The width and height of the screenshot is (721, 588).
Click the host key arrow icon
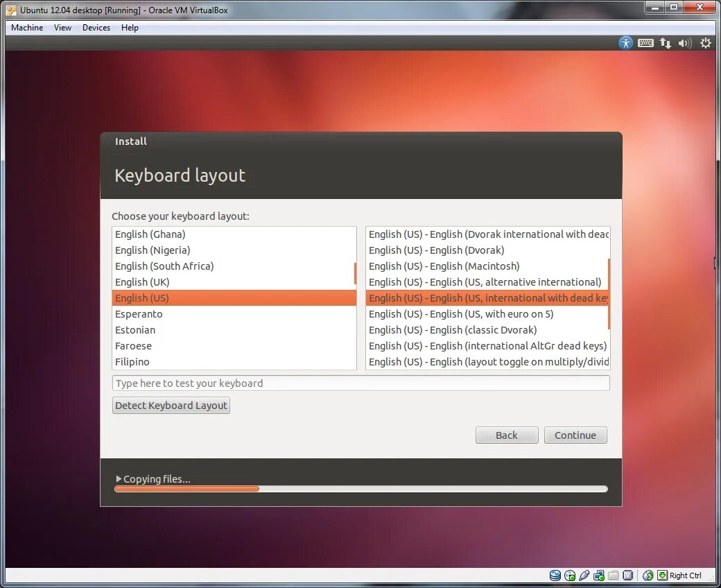[x=662, y=575]
